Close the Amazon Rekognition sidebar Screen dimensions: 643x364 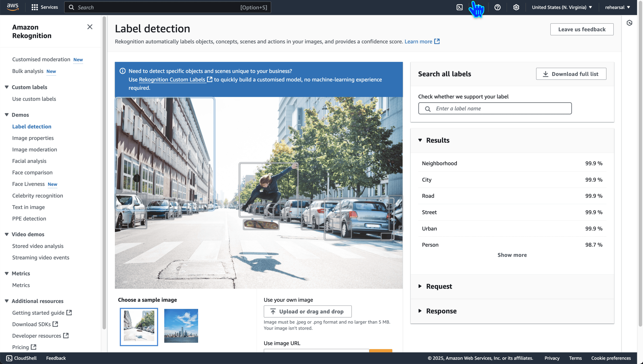[90, 27]
